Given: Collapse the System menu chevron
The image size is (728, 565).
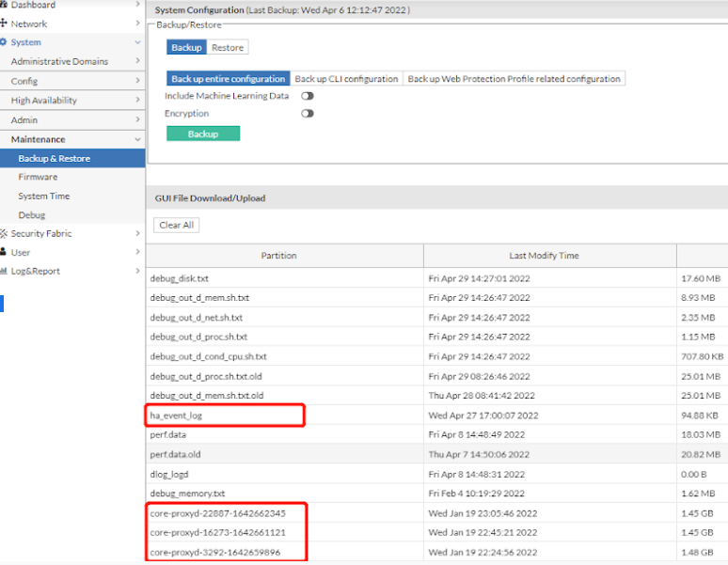Looking at the screenshot, I should click(137, 42).
